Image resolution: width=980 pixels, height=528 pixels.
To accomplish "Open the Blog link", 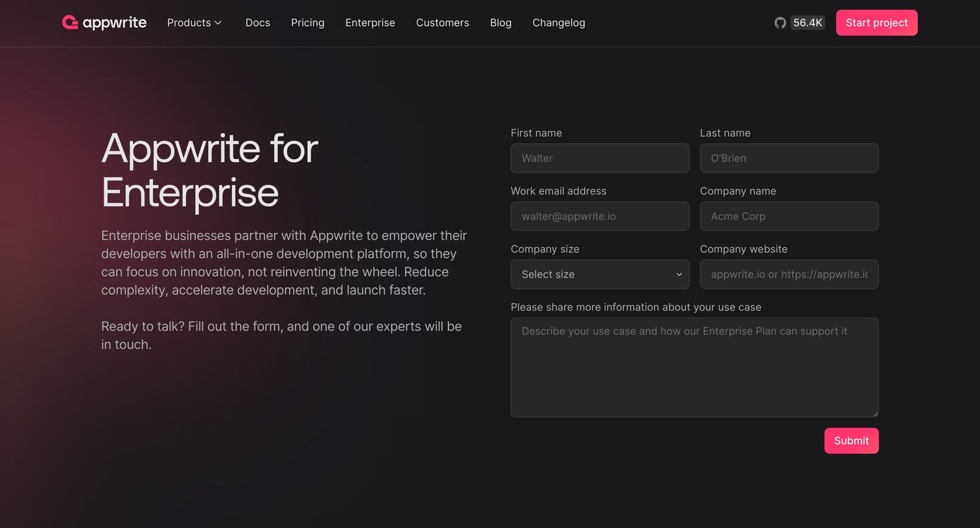I will [x=500, y=23].
